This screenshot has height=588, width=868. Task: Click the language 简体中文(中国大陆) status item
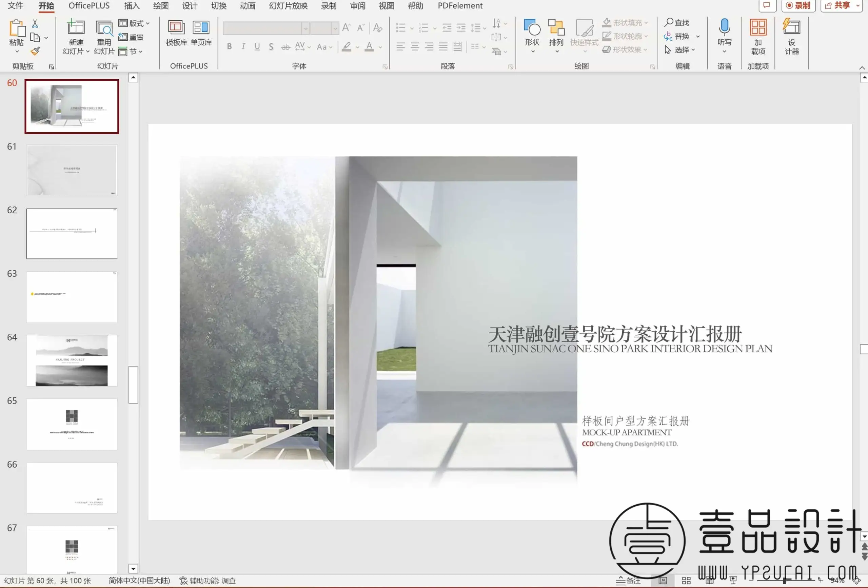click(139, 580)
